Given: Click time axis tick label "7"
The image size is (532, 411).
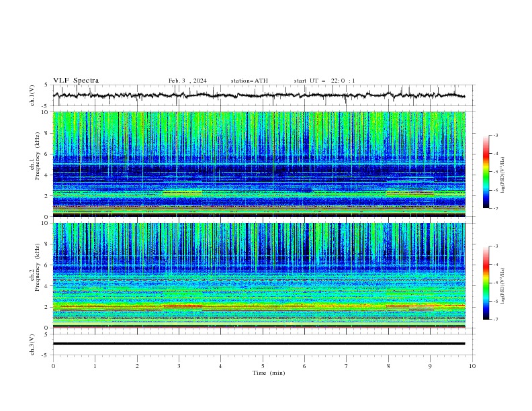Looking at the screenshot, I should tap(347, 366).
